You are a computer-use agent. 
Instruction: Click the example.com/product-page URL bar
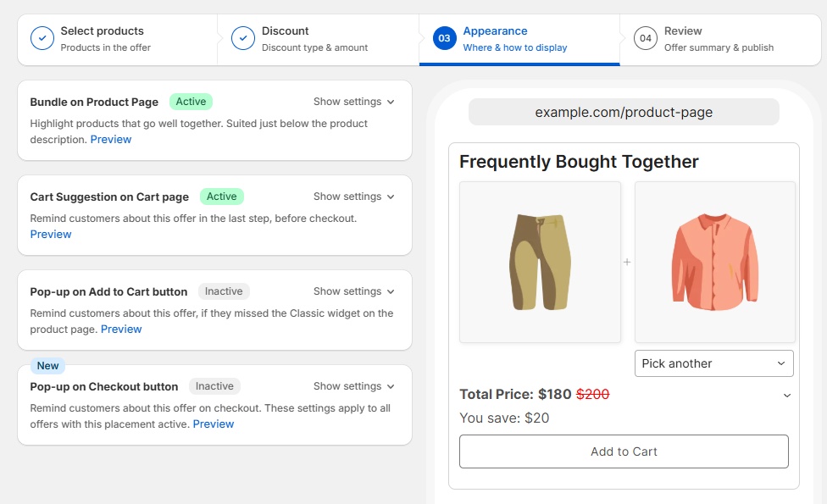[x=624, y=112]
